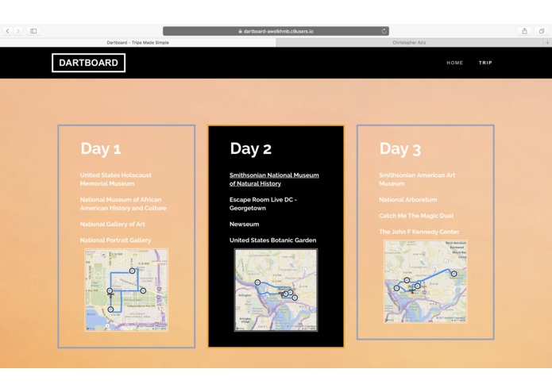Open the HOME nav item
The width and height of the screenshot is (552, 392).
pos(454,63)
